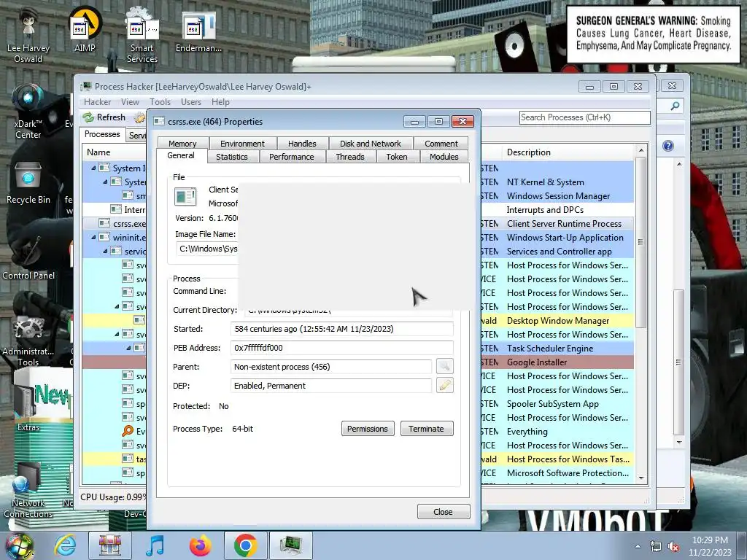
Task: Click the Name column header
Action: (115, 152)
